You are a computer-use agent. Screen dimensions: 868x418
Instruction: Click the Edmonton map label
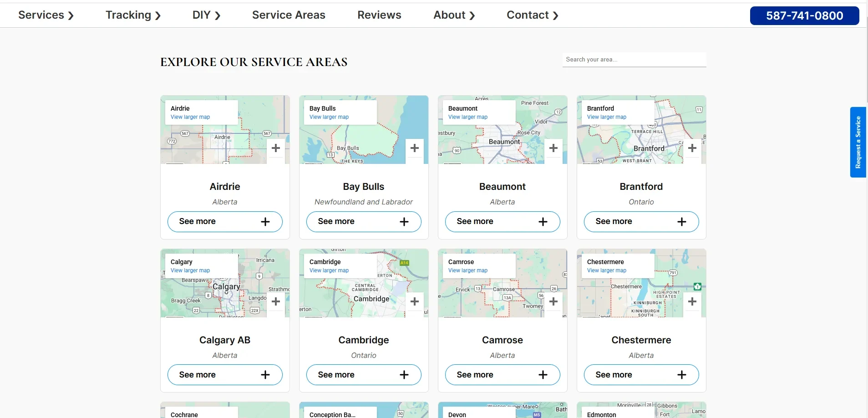(x=602, y=414)
